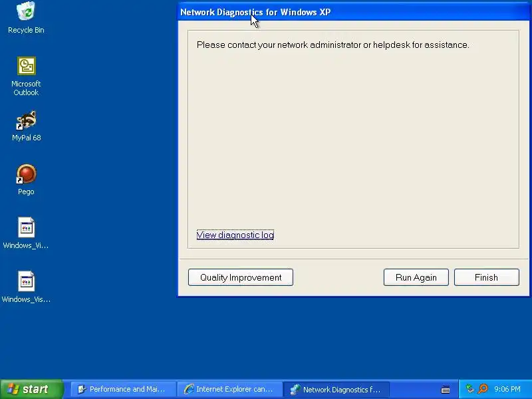
Task: Switch to Network Diagnostics taskbar button
Action: (x=336, y=389)
